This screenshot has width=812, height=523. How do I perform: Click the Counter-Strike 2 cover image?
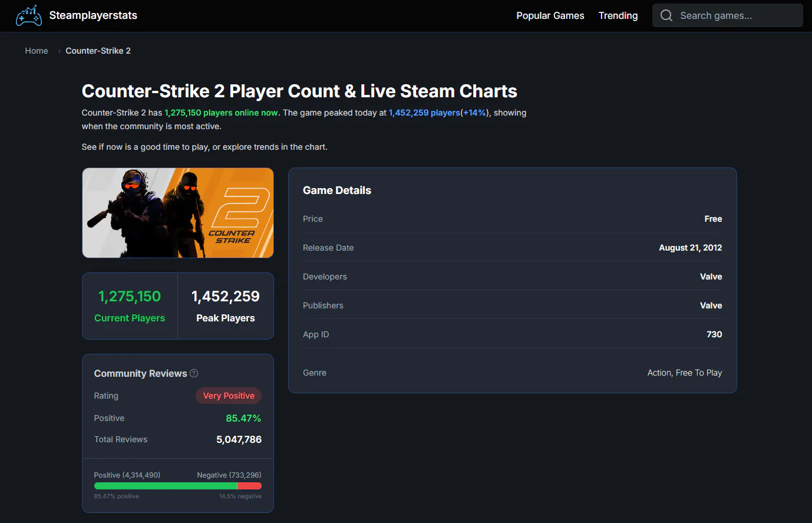[178, 213]
